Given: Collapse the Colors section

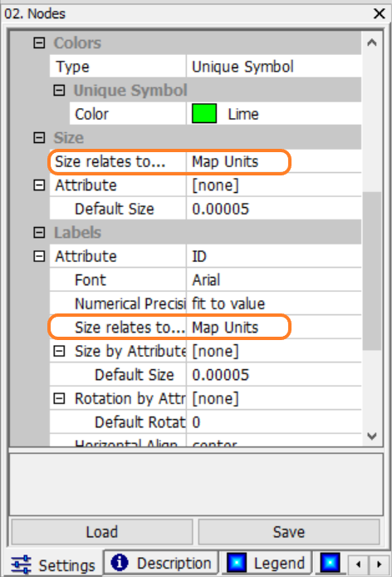Looking at the screenshot, I should (x=39, y=43).
